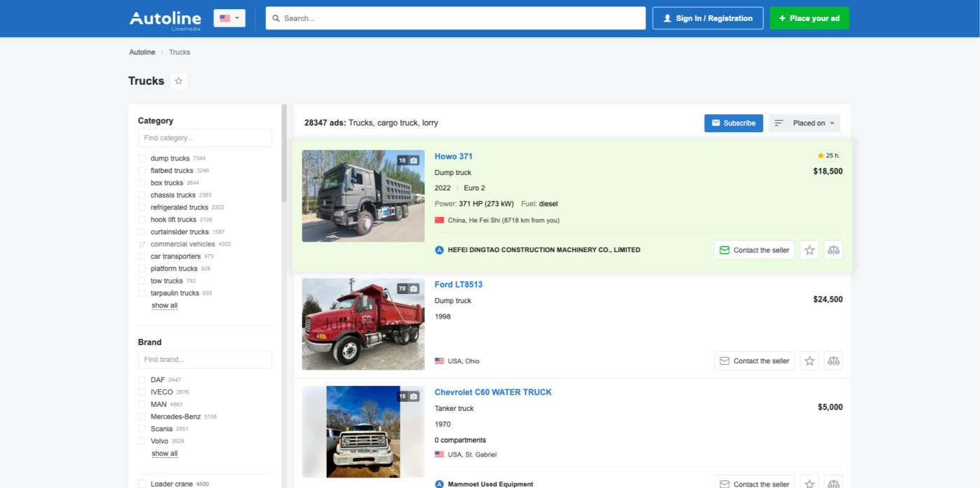Expand categories with show all
Screen dimensions: 980x488
164,306
